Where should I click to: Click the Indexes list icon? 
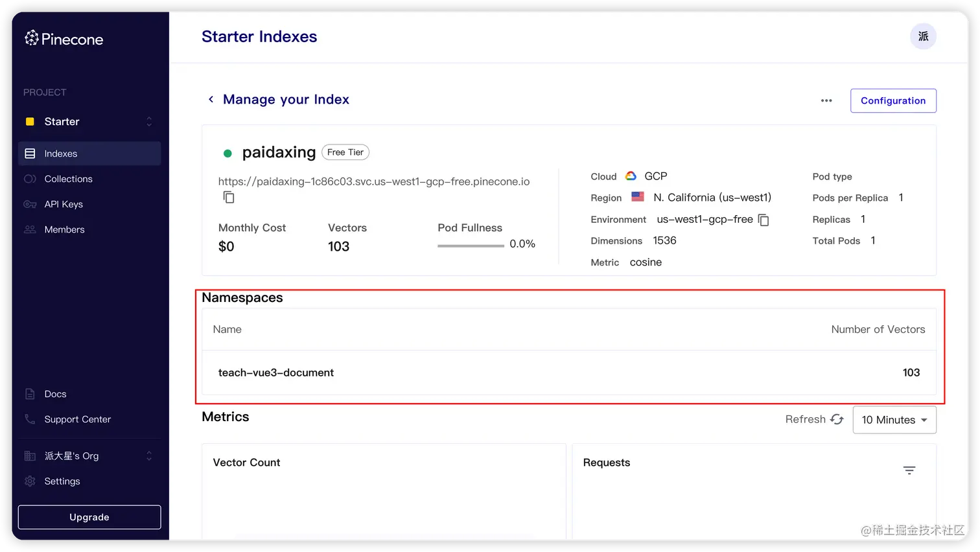point(30,154)
